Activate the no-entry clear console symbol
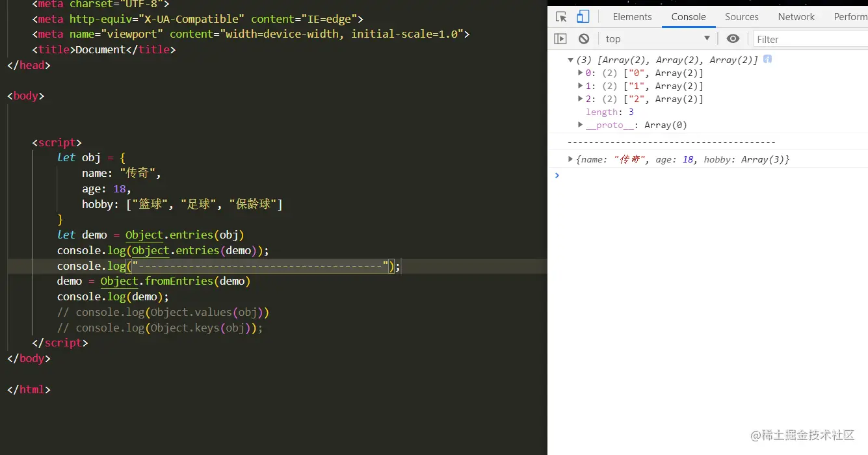Viewport: 868px width, 455px height. tap(583, 38)
